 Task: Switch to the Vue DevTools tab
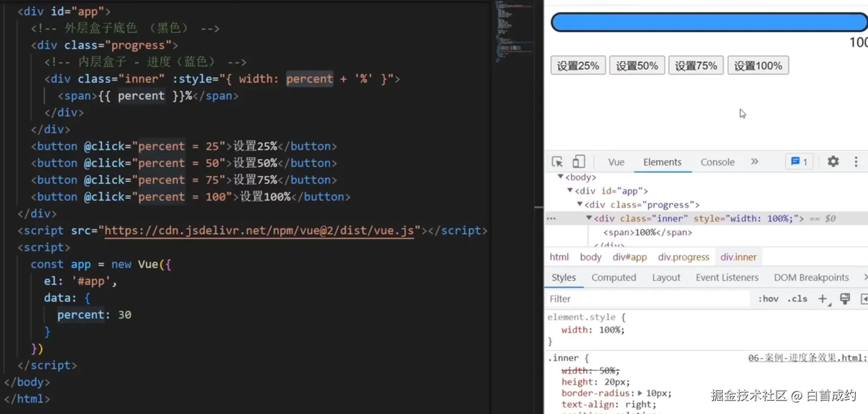coord(616,162)
